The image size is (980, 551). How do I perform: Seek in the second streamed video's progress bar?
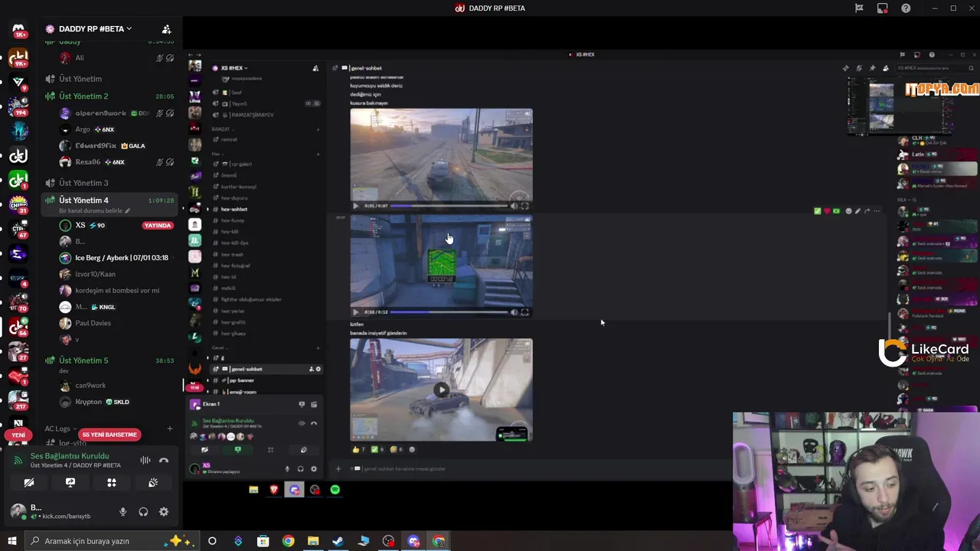tap(448, 312)
